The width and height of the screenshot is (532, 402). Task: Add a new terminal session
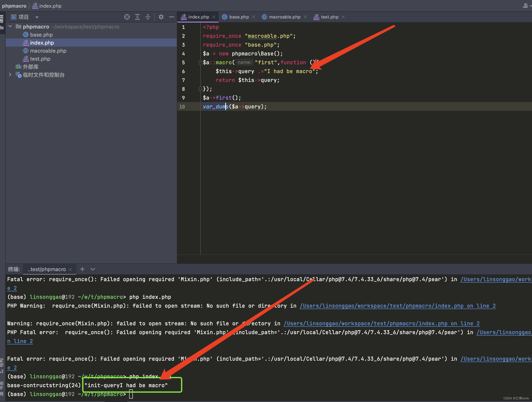pyautogui.click(x=82, y=269)
